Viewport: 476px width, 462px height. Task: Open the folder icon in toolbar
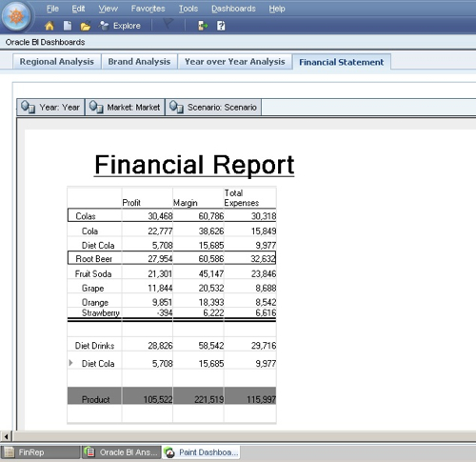[x=86, y=26]
